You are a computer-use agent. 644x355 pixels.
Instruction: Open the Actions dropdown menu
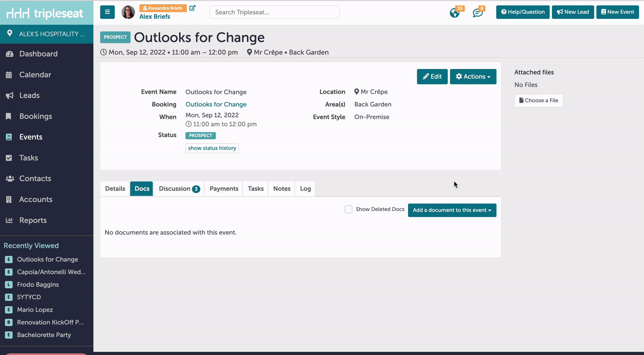pyautogui.click(x=473, y=77)
